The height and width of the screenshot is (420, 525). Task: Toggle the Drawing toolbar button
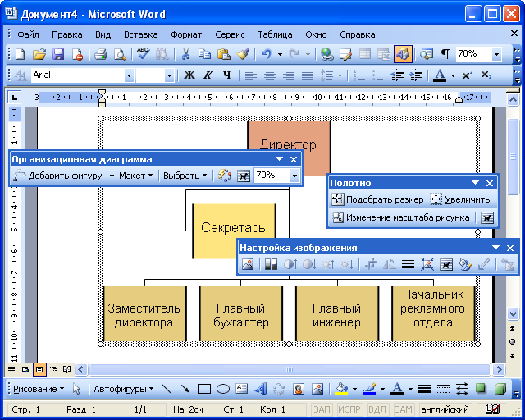coord(403,54)
